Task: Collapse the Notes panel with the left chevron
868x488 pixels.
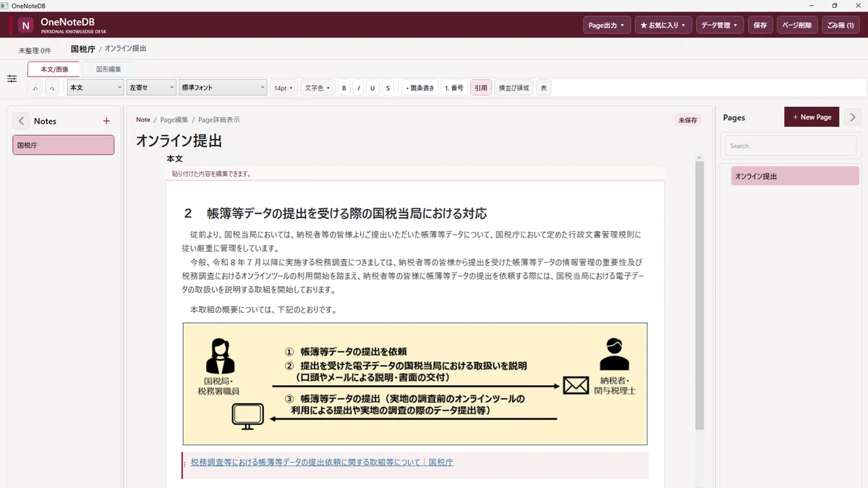Action: click(x=22, y=121)
